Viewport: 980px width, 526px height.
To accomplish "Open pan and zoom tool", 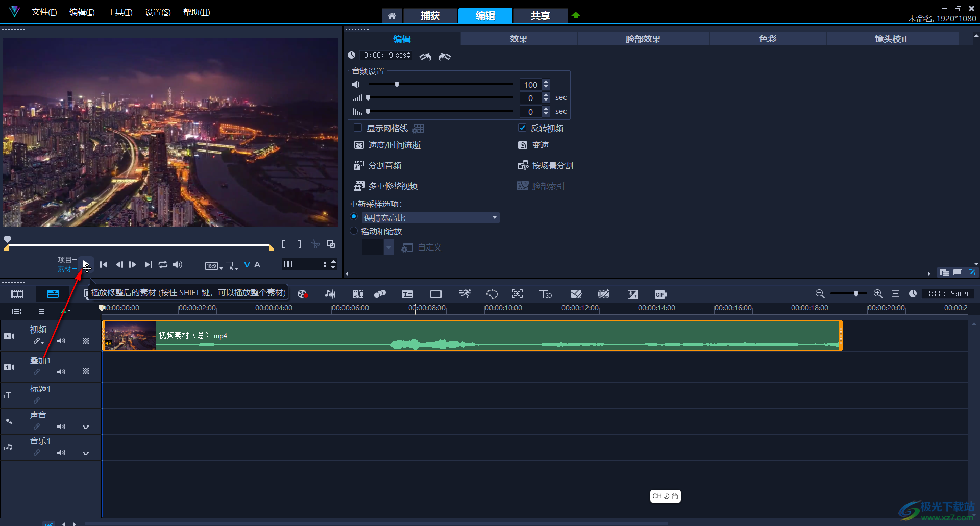I will pos(518,294).
